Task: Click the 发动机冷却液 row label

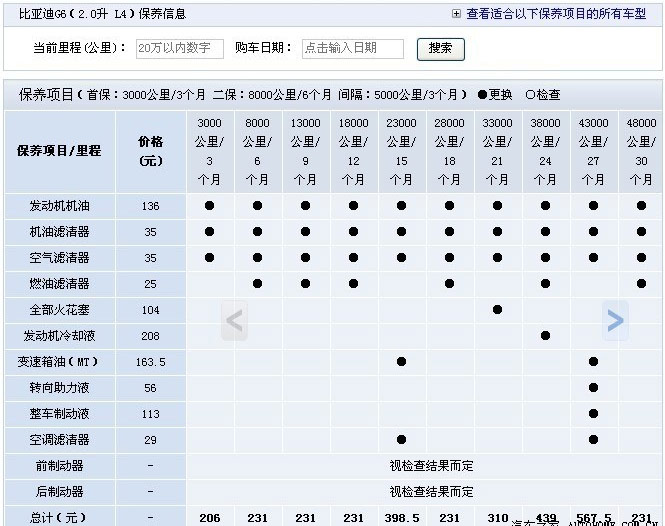Action: tap(59, 336)
